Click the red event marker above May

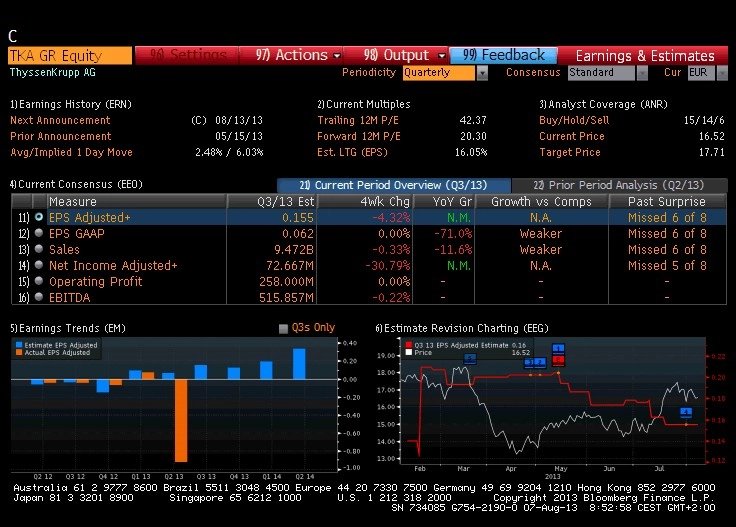coord(558,360)
